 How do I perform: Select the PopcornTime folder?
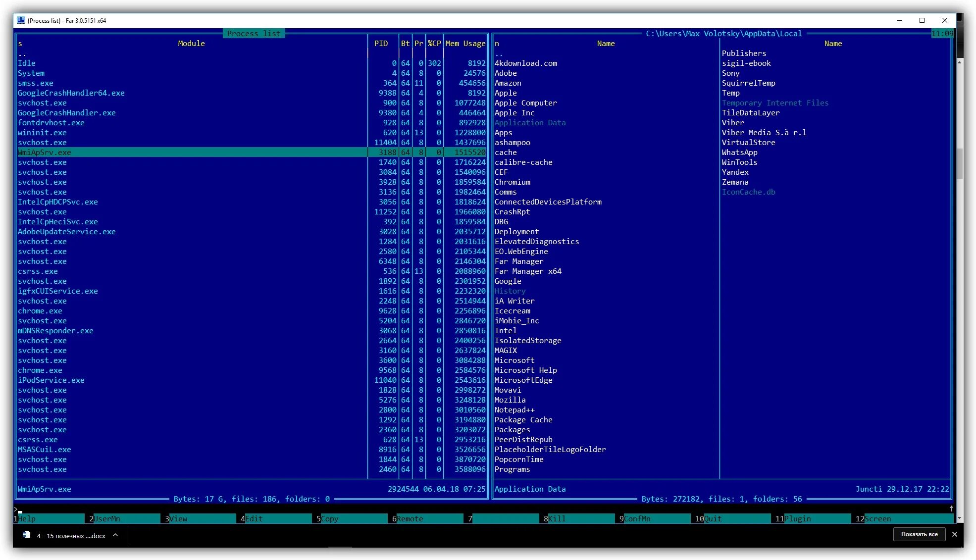coord(519,459)
